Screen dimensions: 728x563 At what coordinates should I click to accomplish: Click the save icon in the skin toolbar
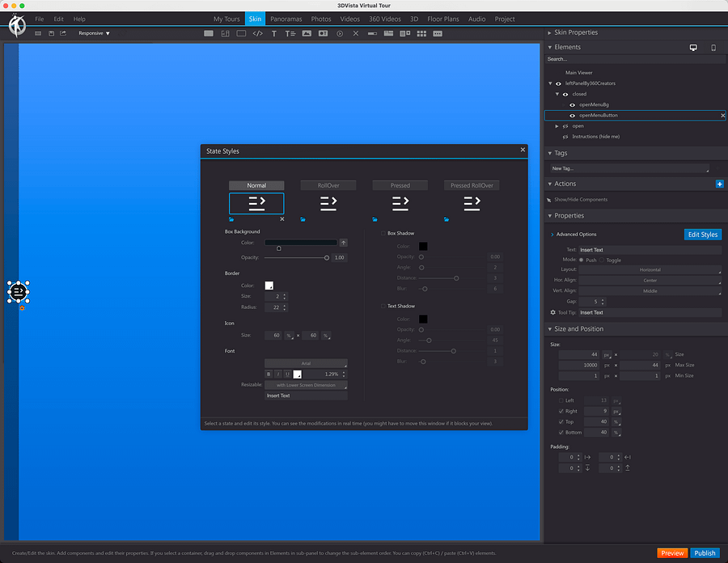point(51,33)
